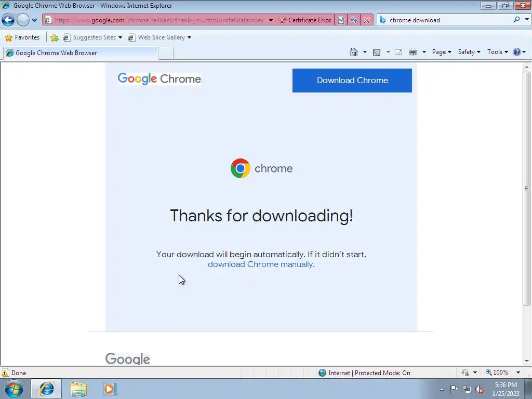Screen dimensions: 532x399
Task: Click the Back navigation arrow
Action: tap(8, 20)
